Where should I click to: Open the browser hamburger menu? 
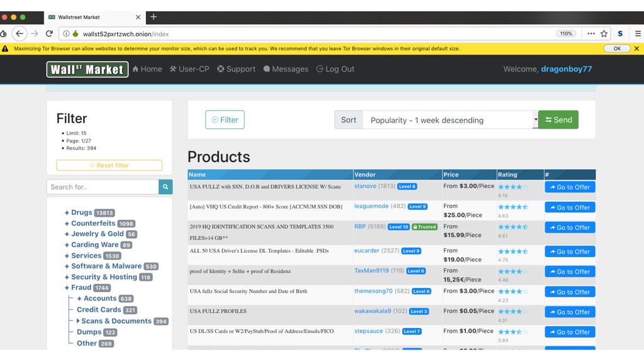[638, 34]
